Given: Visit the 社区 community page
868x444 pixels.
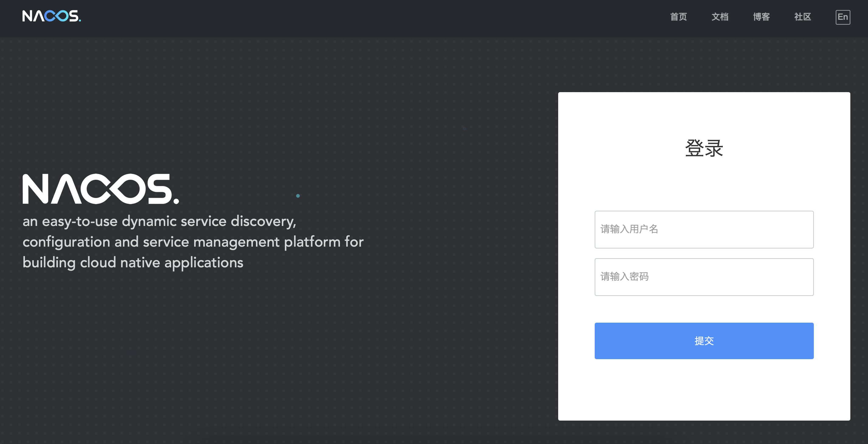Looking at the screenshot, I should (x=802, y=17).
